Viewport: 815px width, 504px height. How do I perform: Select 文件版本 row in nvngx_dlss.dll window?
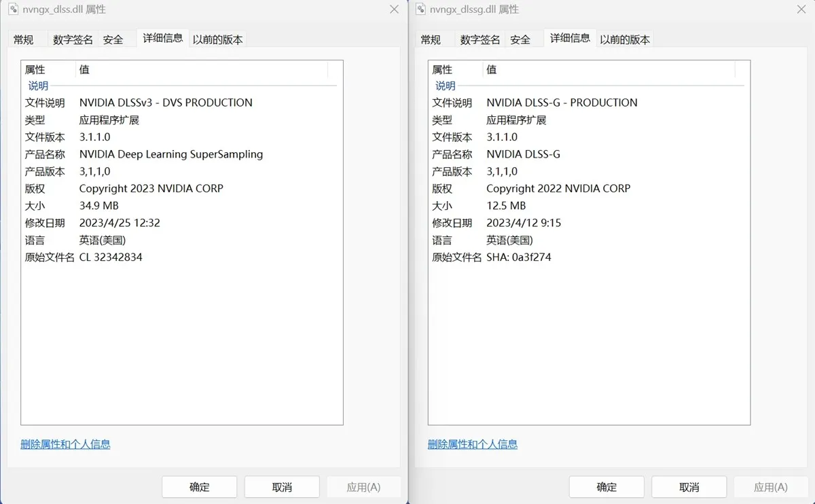181,137
